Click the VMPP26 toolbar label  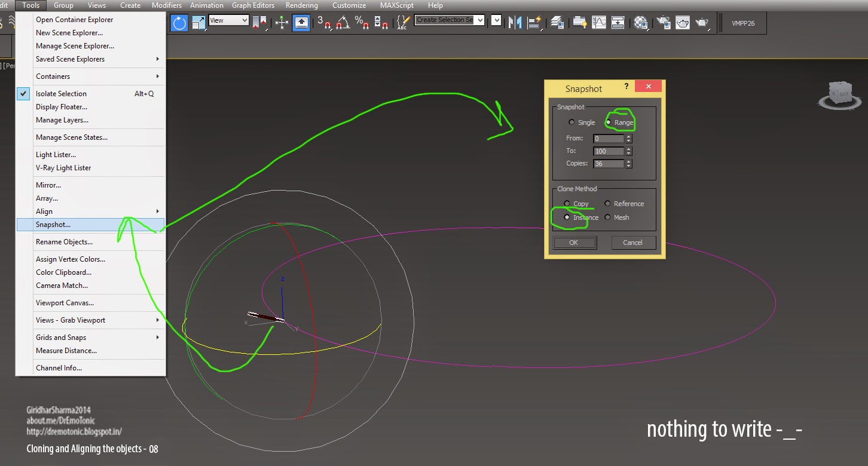click(742, 23)
